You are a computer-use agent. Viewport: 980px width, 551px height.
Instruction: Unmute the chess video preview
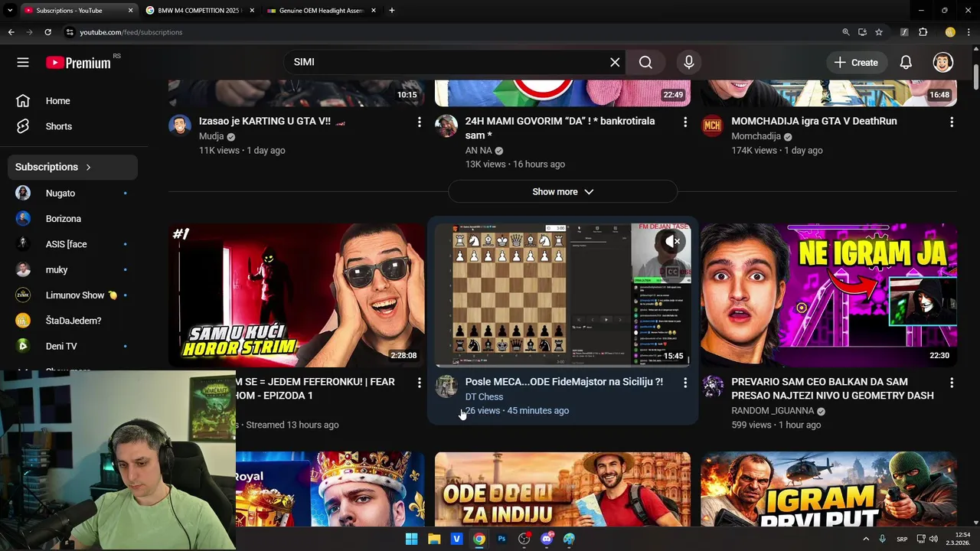click(x=672, y=242)
